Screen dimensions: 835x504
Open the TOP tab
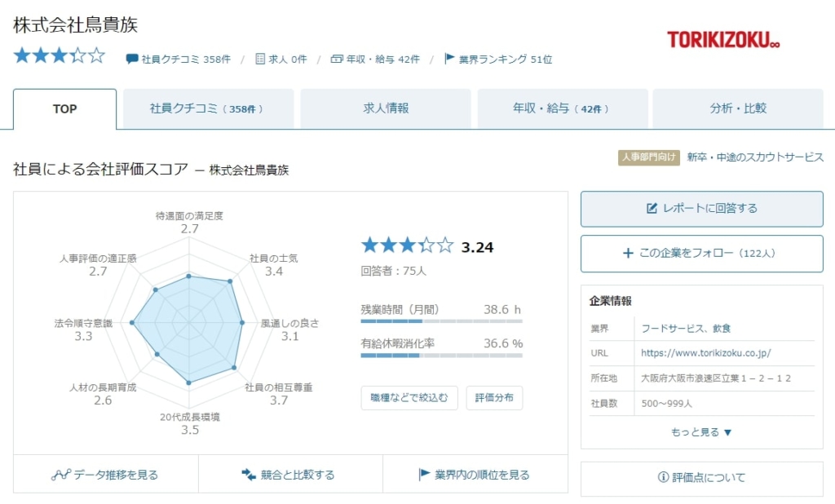[x=64, y=108]
